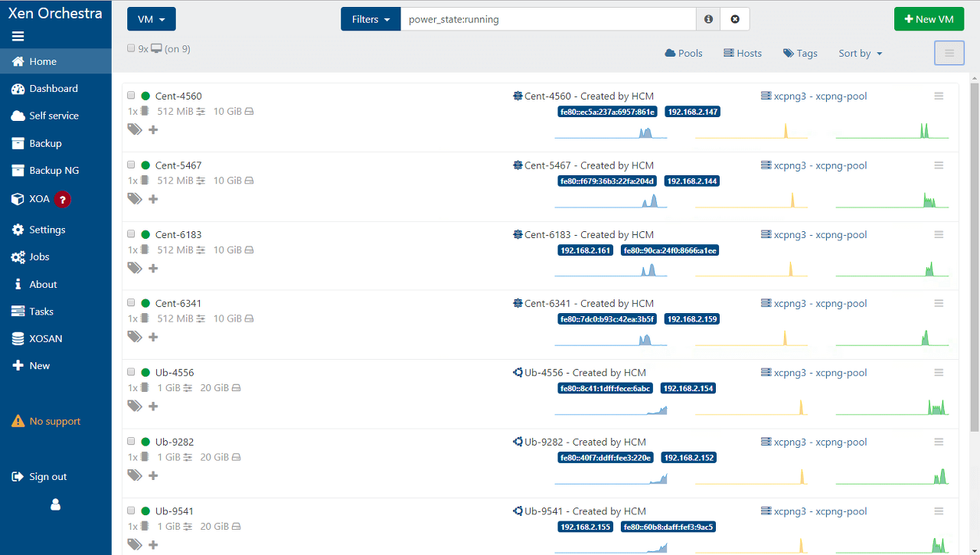Filter by Tags
This screenshot has width=980, height=555.
click(800, 53)
